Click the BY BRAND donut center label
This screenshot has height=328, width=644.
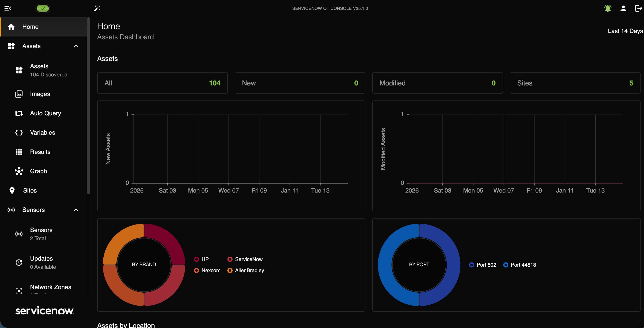click(x=144, y=265)
